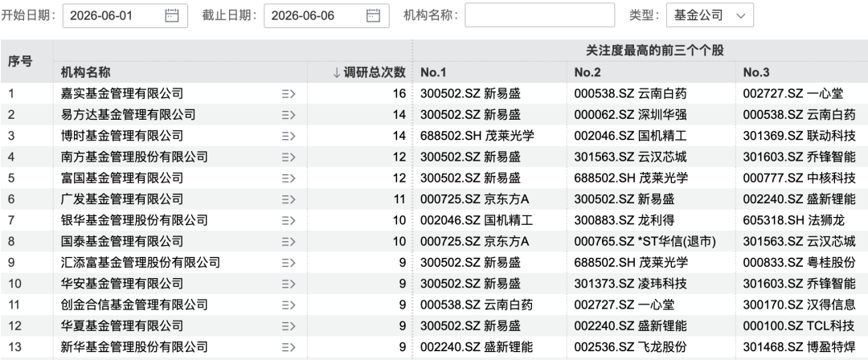The height and width of the screenshot is (360, 868).
Task: Click 605318.SH 法狮龙 cell
Action: pos(794,220)
